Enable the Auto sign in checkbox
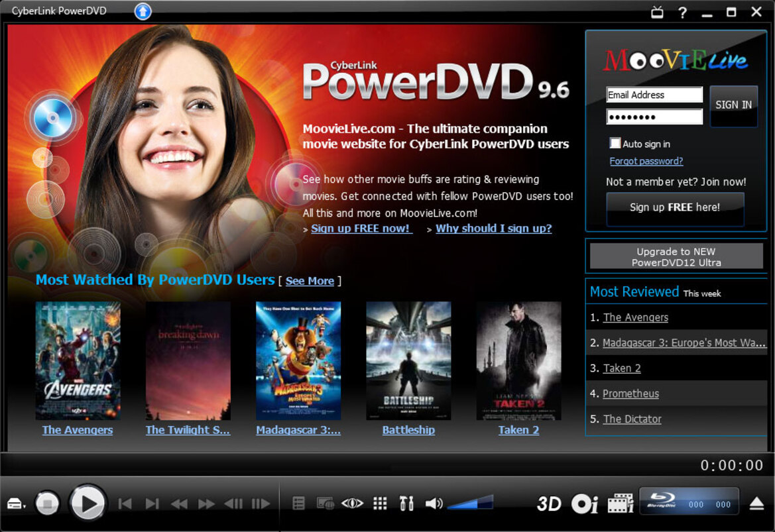 click(x=615, y=143)
